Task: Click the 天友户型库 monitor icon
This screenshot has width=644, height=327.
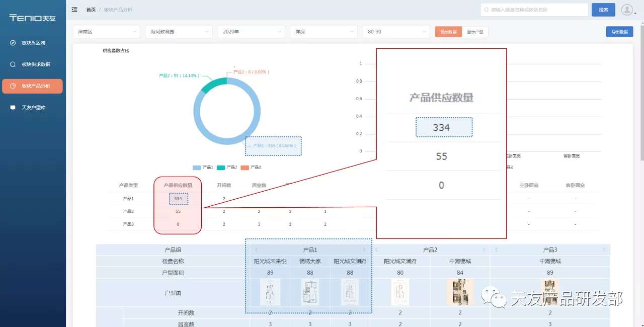Action: point(11,107)
